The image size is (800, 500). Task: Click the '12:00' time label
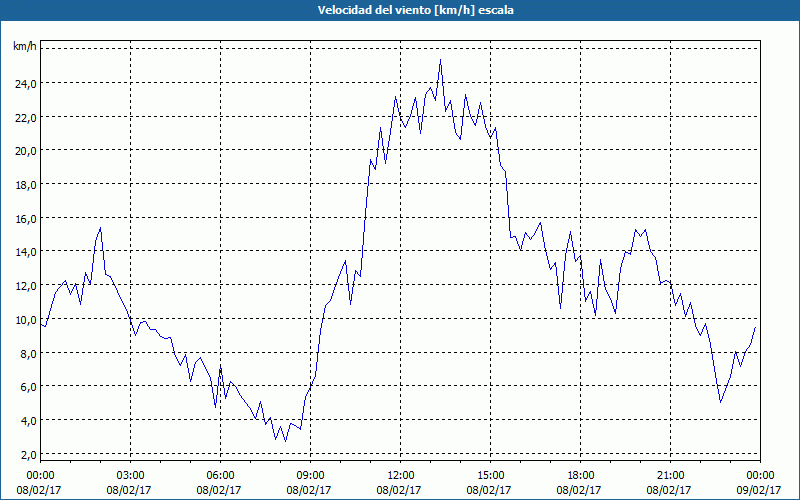point(401,476)
